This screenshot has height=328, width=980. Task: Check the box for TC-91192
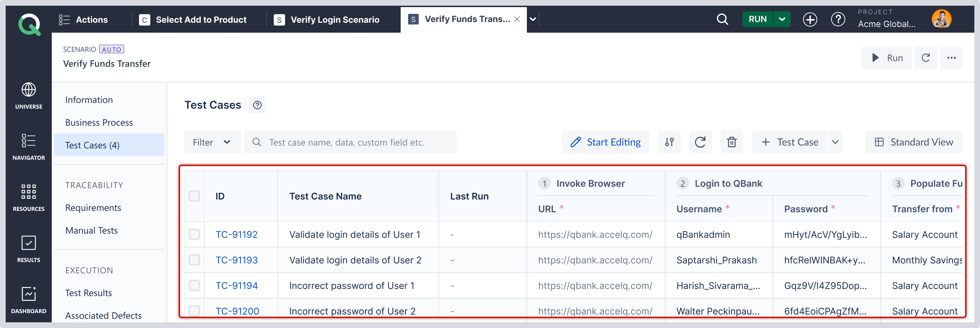tap(194, 234)
